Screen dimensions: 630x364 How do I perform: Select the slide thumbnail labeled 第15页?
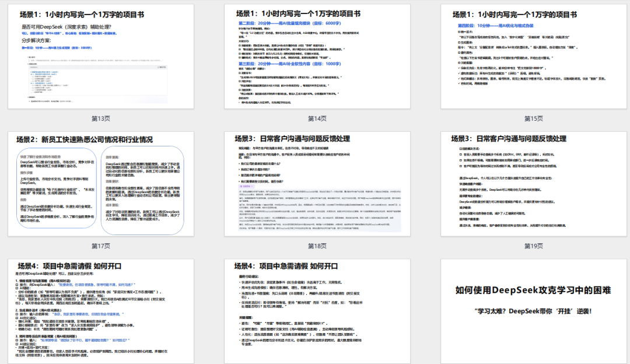click(x=534, y=56)
